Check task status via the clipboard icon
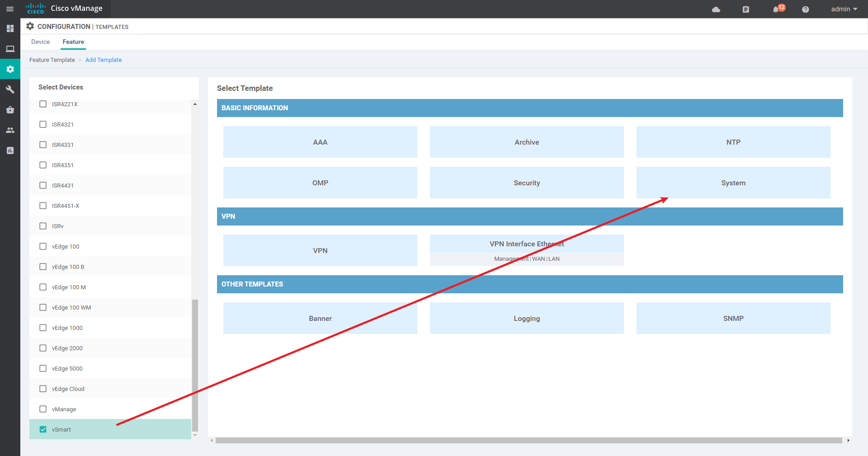Screen dimensions: 868x456 [x=746, y=9]
